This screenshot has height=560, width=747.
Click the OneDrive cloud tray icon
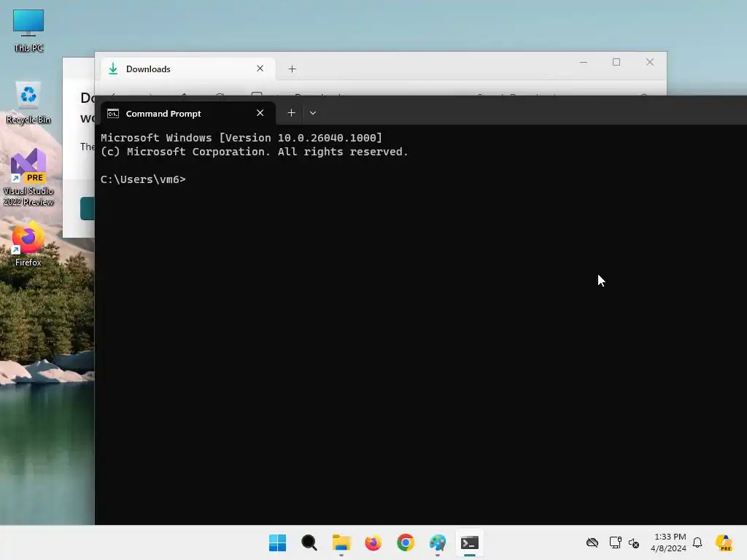tap(592, 542)
